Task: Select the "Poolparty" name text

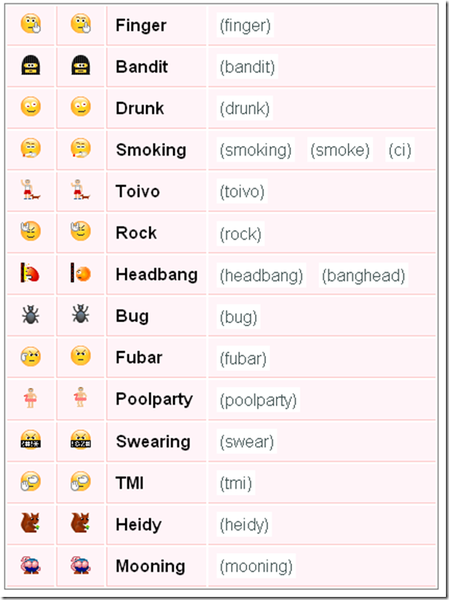Action: (154, 399)
